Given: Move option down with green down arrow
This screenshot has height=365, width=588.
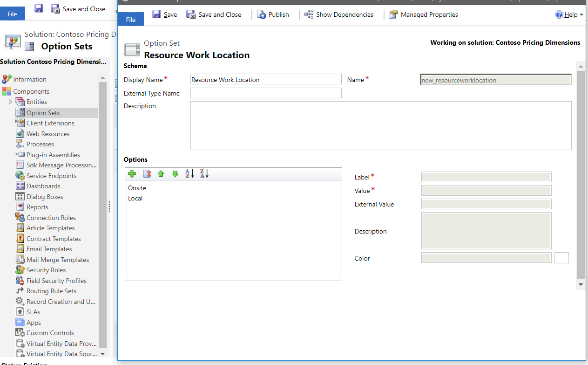Looking at the screenshot, I should pos(175,174).
